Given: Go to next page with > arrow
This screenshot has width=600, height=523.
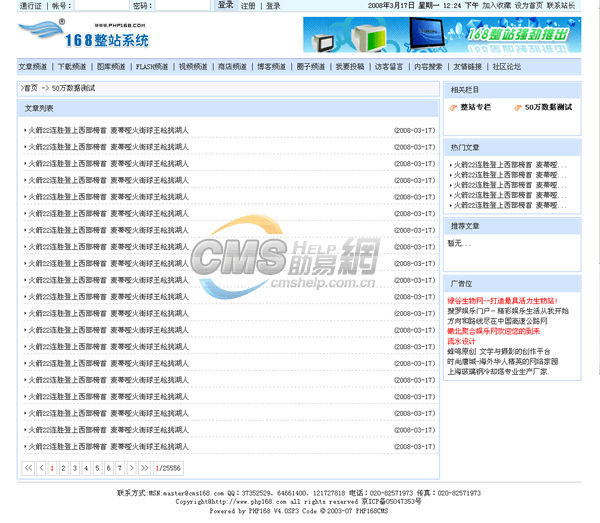Looking at the screenshot, I should [x=132, y=467].
